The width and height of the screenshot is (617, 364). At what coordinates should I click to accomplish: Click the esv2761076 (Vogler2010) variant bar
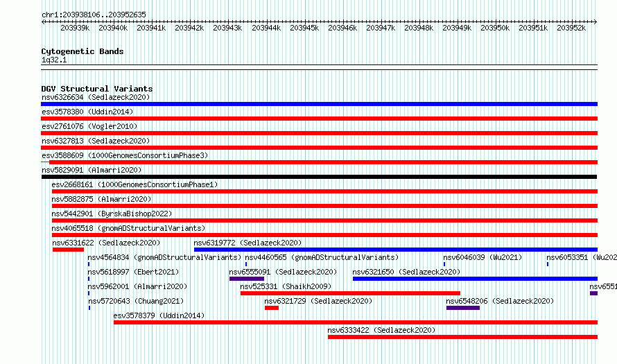319,133
